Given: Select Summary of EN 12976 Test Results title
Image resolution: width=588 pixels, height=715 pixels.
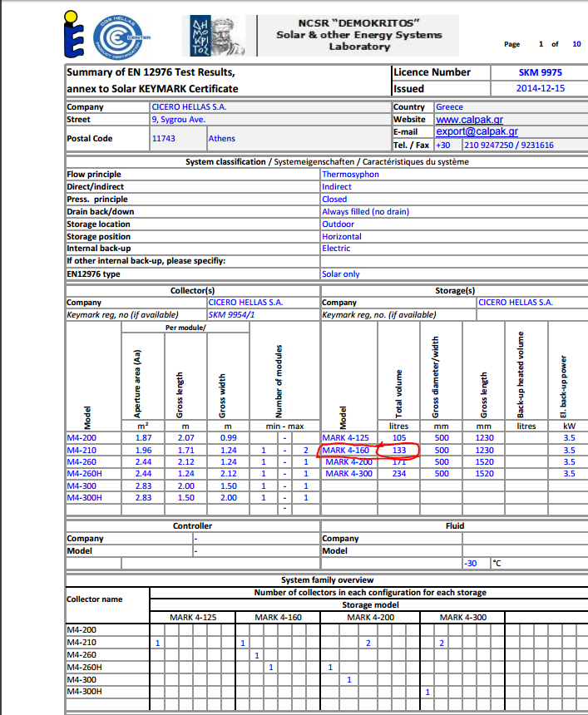Looking at the screenshot, I should pyautogui.click(x=151, y=72).
